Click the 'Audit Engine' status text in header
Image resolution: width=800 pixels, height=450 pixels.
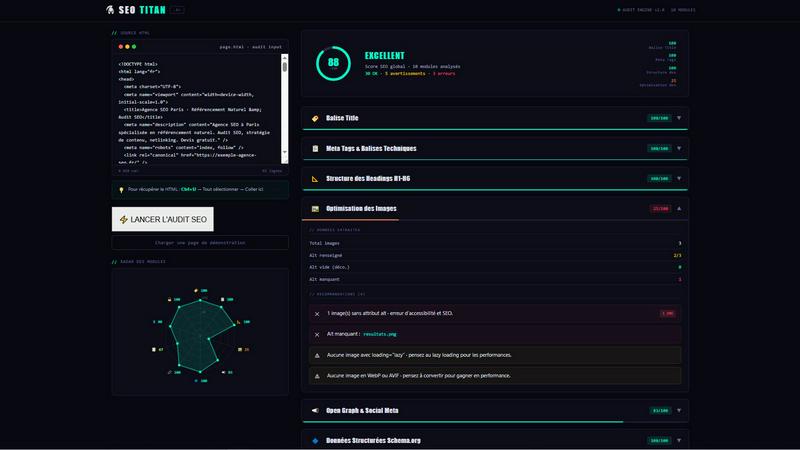point(641,10)
